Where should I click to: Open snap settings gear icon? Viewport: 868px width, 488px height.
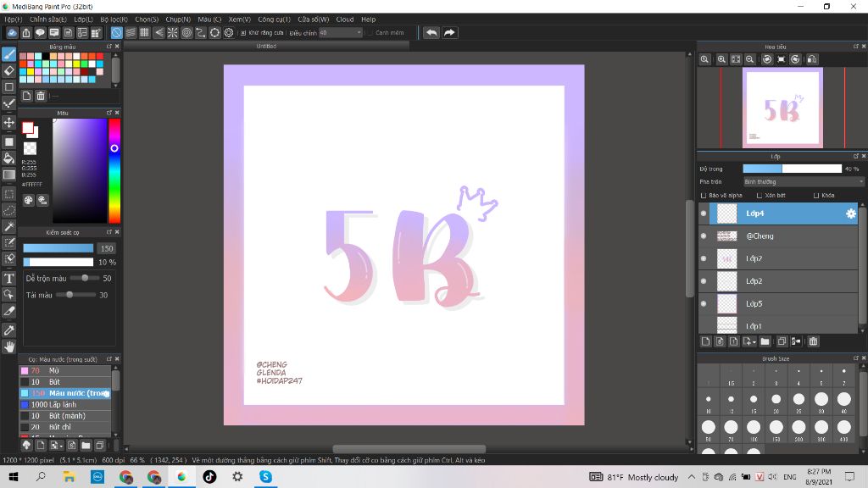[x=229, y=33]
